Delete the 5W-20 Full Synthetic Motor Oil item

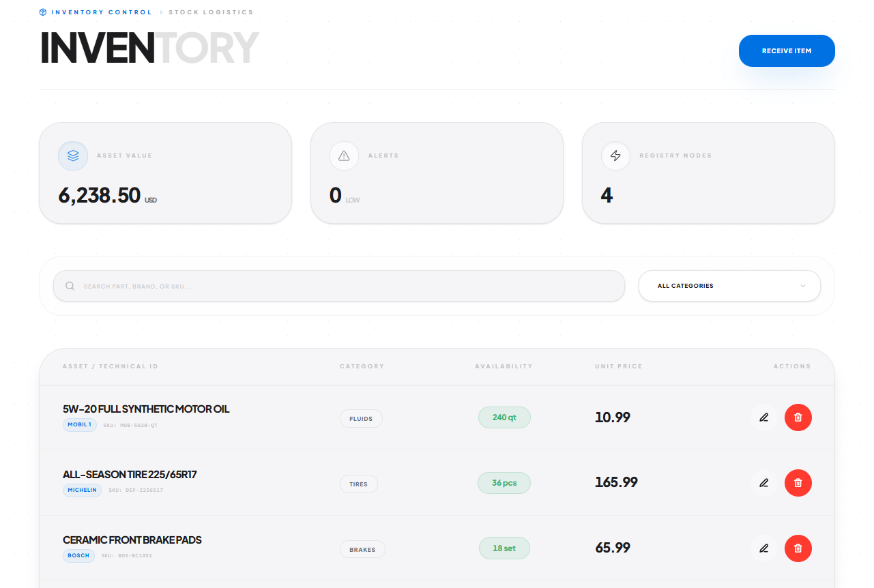point(798,417)
